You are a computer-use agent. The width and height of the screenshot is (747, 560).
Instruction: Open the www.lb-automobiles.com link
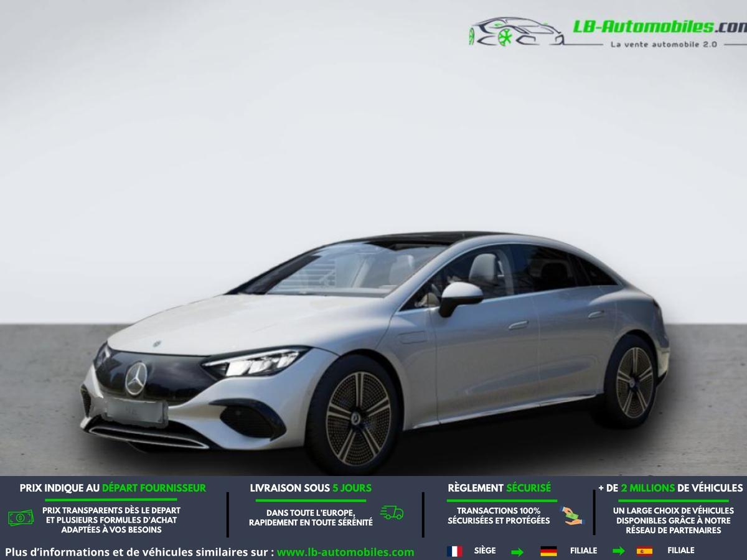pyautogui.click(x=345, y=552)
